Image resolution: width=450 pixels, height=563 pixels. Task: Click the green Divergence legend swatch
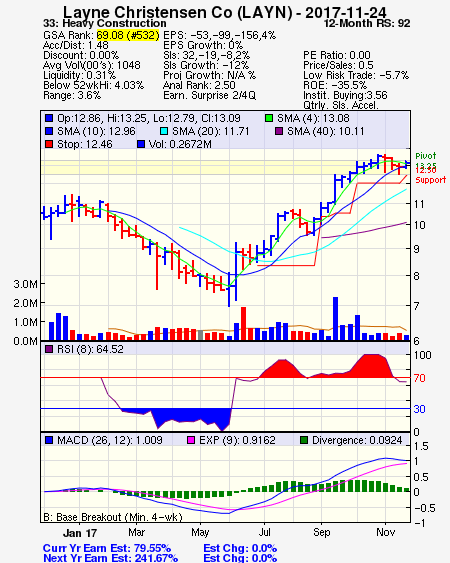pyautogui.click(x=304, y=440)
